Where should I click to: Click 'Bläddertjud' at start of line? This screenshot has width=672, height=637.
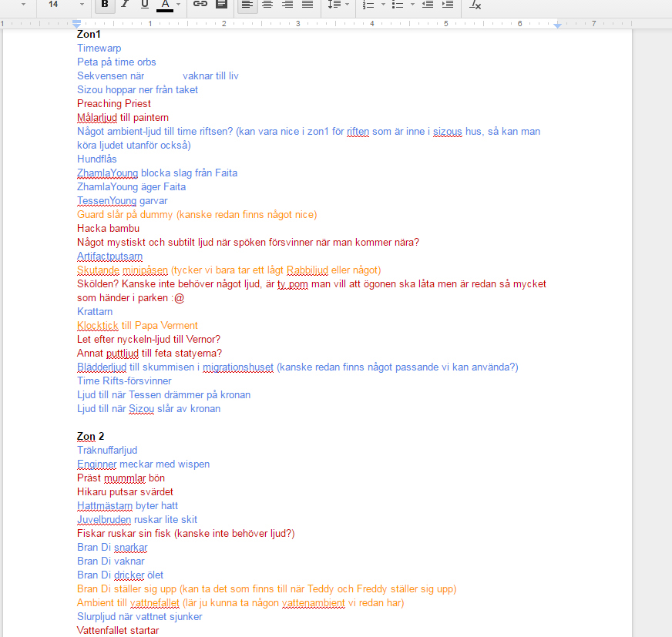coord(102,367)
